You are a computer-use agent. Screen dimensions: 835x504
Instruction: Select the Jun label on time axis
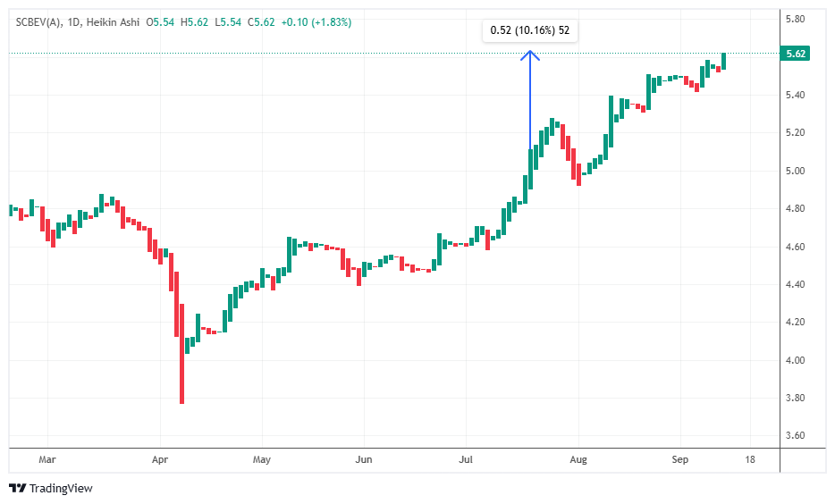(364, 459)
